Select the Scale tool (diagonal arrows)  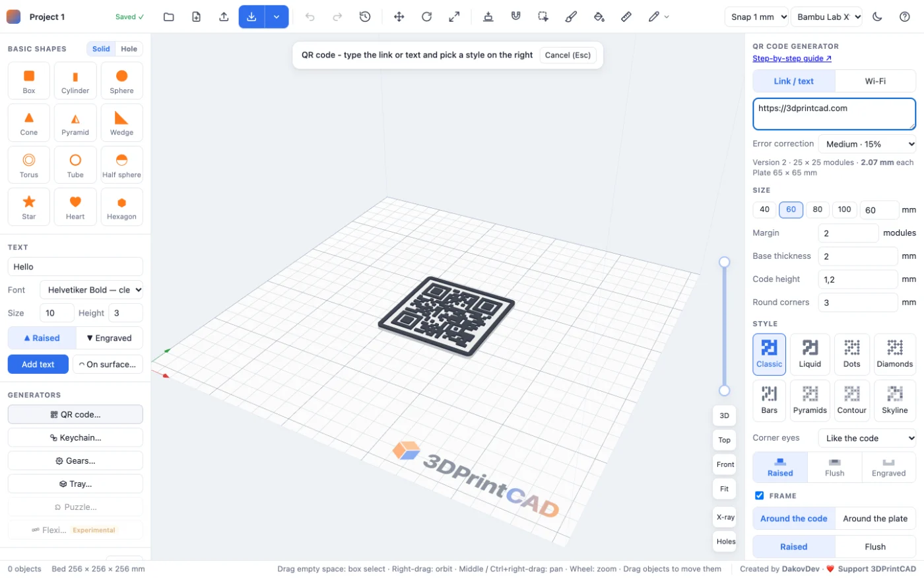click(454, 17)
